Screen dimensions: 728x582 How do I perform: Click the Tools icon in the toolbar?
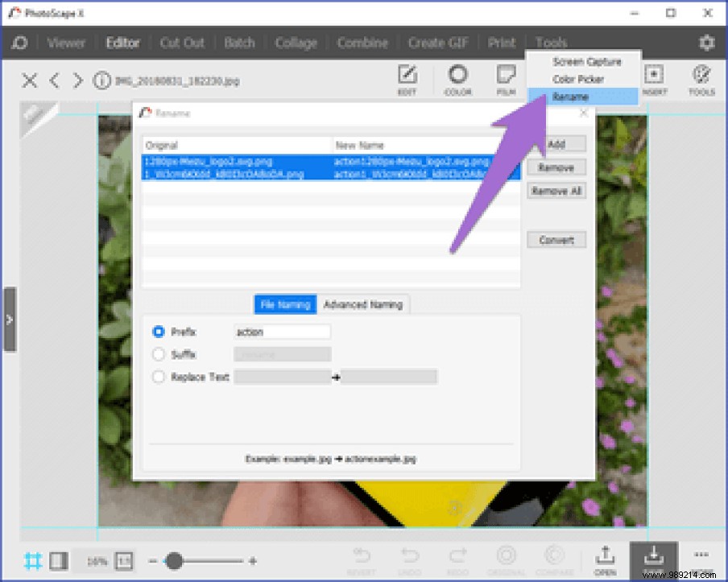click(x=701, y=80)
